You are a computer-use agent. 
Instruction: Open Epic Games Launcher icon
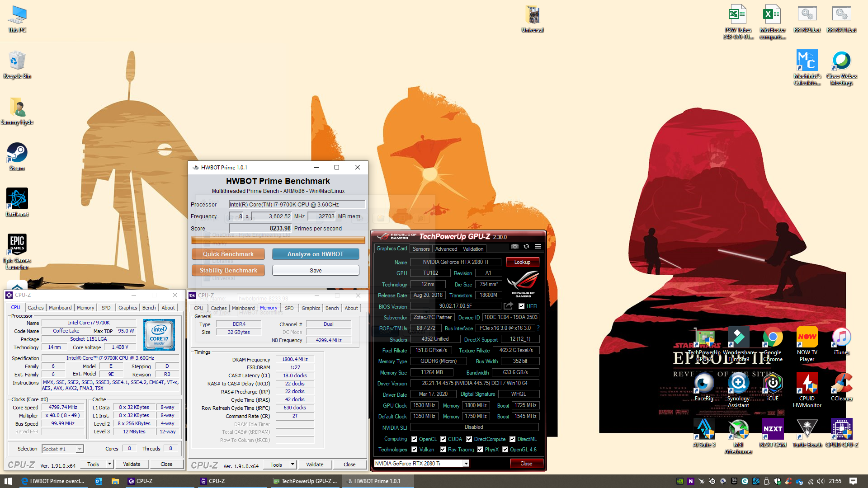[x=17, y=252]
